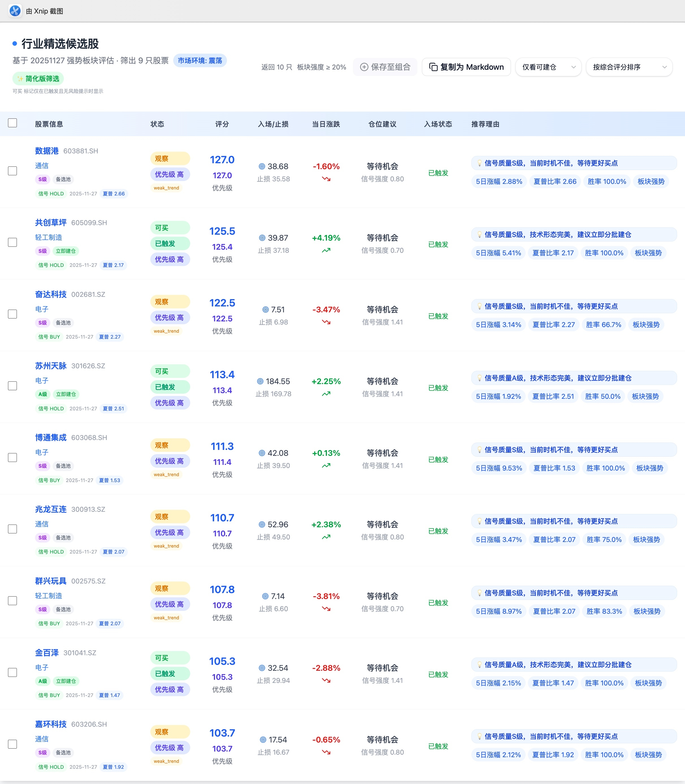Toggle the select-all checkbox in table header
The width and height of the screenshot is (685, 784).
pyautogui.click(x=13, y=123)
